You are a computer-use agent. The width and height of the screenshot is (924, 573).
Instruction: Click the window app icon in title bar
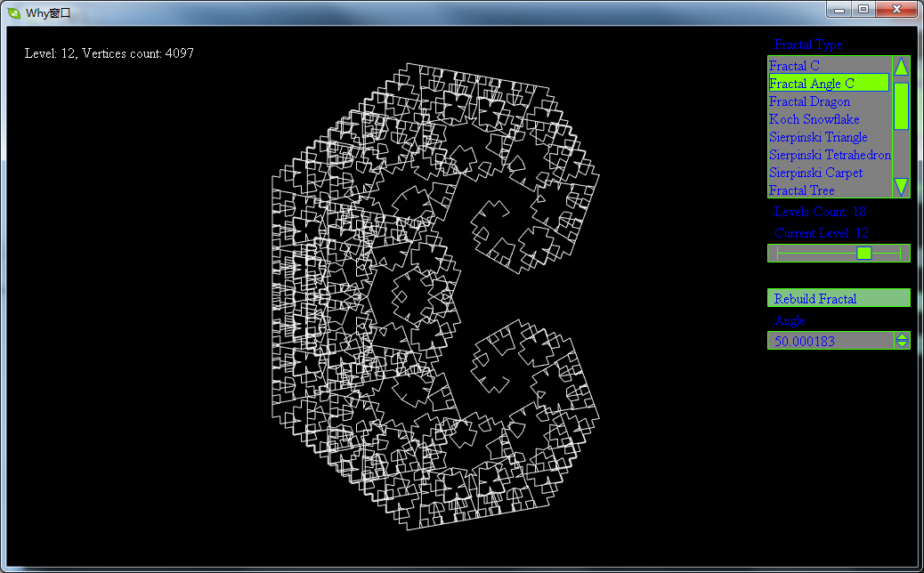click(x=13, y=12)
